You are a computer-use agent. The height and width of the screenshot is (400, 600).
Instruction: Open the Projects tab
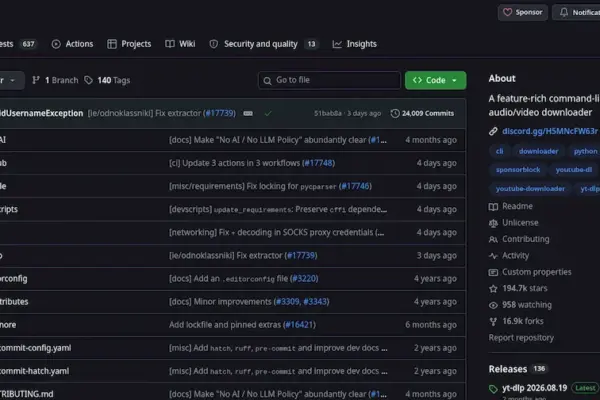129,44
